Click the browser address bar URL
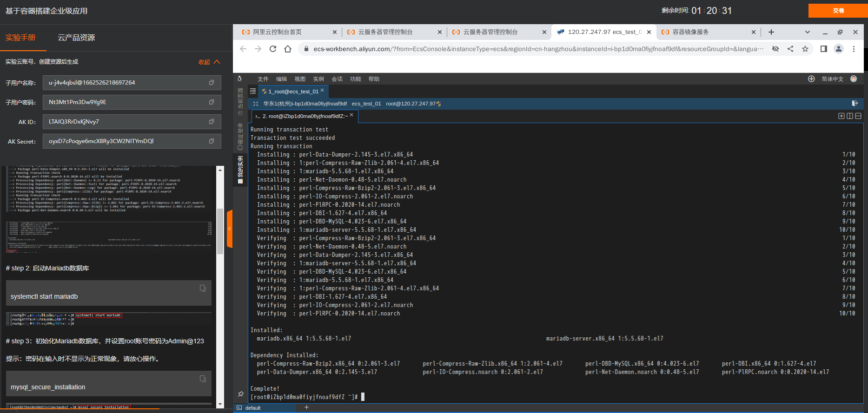 (538, 49)
